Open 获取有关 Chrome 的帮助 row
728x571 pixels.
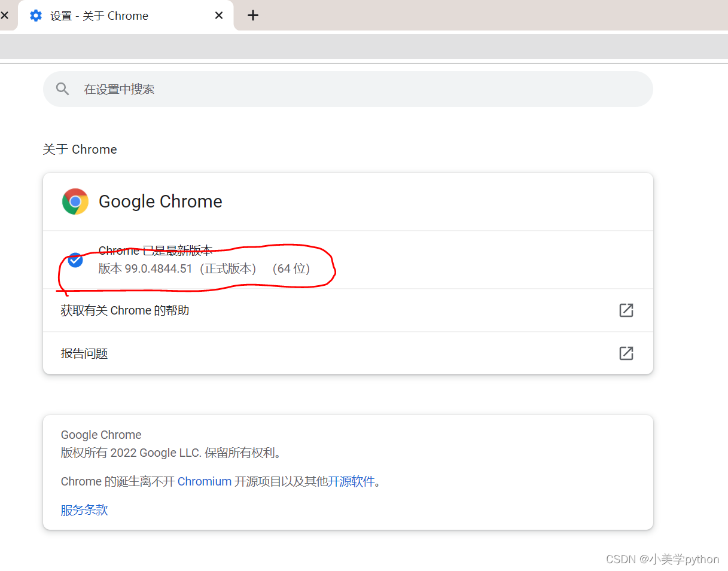[348, 310]
